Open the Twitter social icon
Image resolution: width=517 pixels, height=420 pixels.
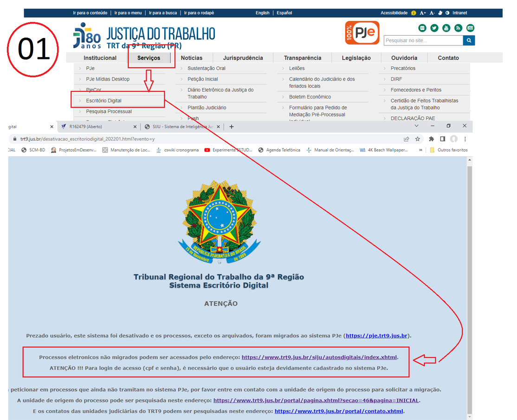(434, 28)
